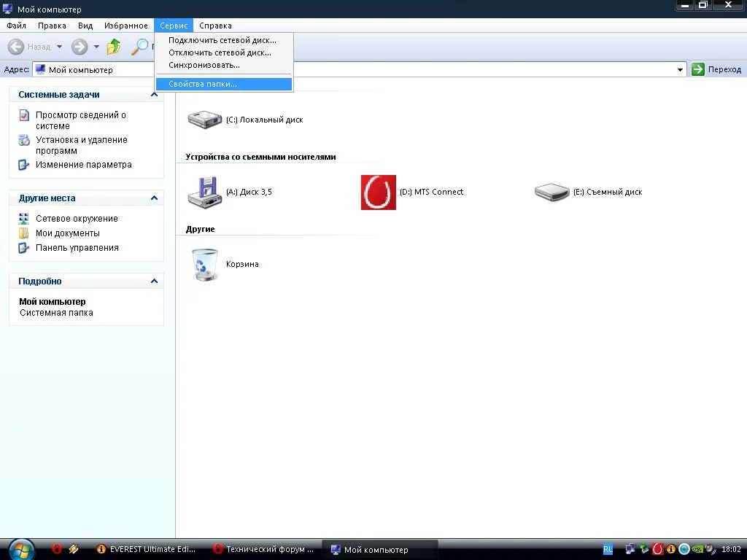747x560 pixels.
Task: Go to Сетевое окружение link
Action: (x=77, y=219)
